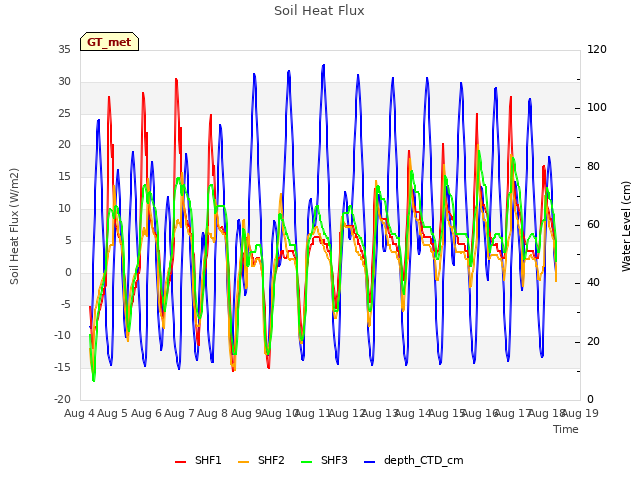The image size is (640, 480).
Task: Click the Soil Heat Flux (W/m2) axis label
Action: 15,226
